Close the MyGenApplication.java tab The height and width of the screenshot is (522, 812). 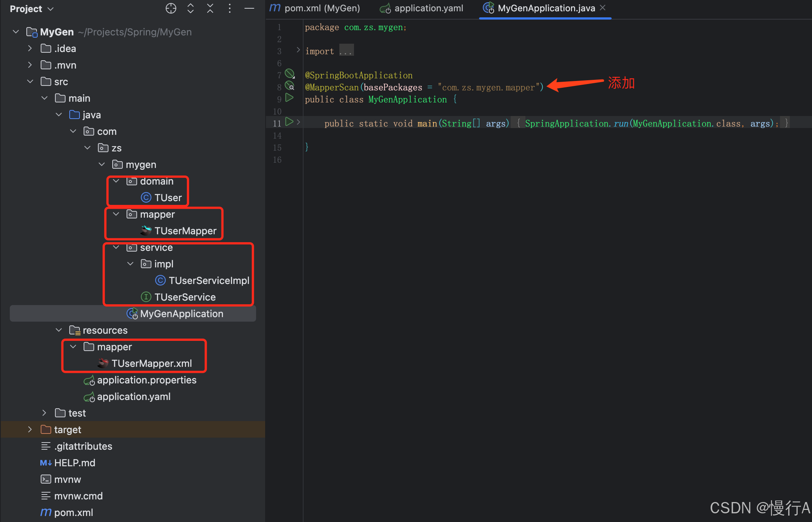(x=603, y=8)
